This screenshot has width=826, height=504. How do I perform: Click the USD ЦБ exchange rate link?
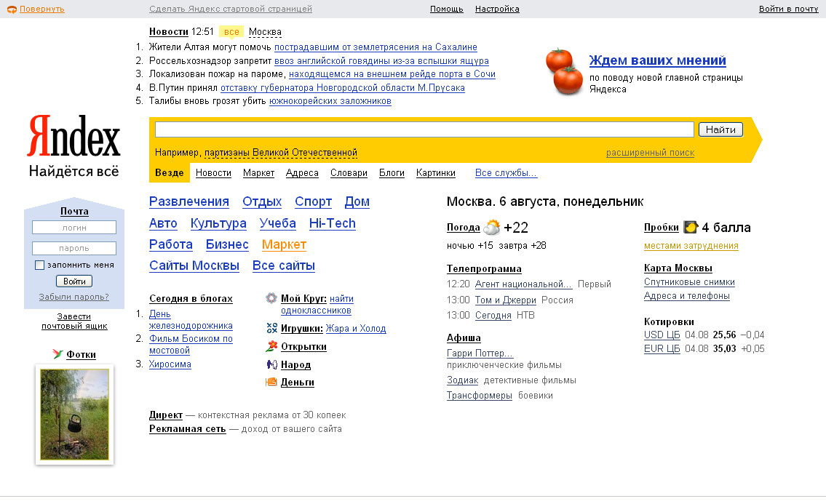[x=662, y=335]
